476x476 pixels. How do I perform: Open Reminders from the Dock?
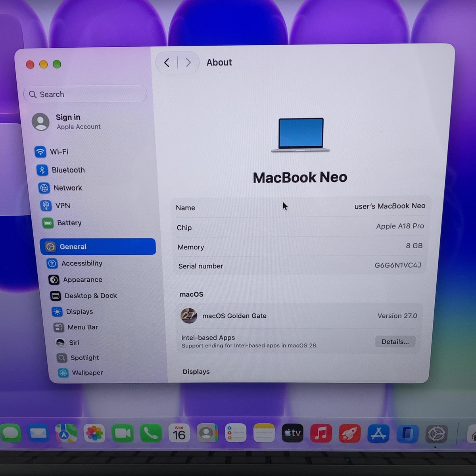236,434
